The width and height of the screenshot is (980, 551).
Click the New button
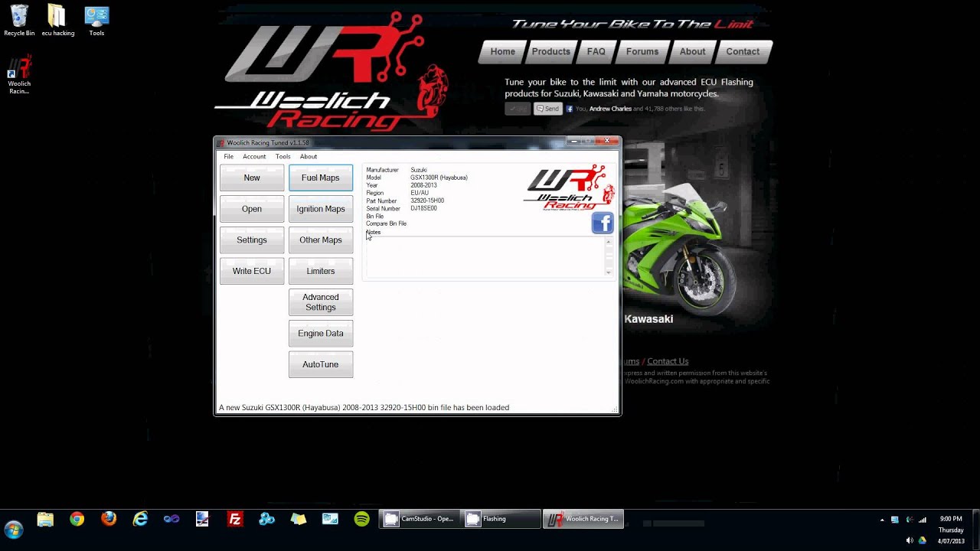(x=252, y=178)
